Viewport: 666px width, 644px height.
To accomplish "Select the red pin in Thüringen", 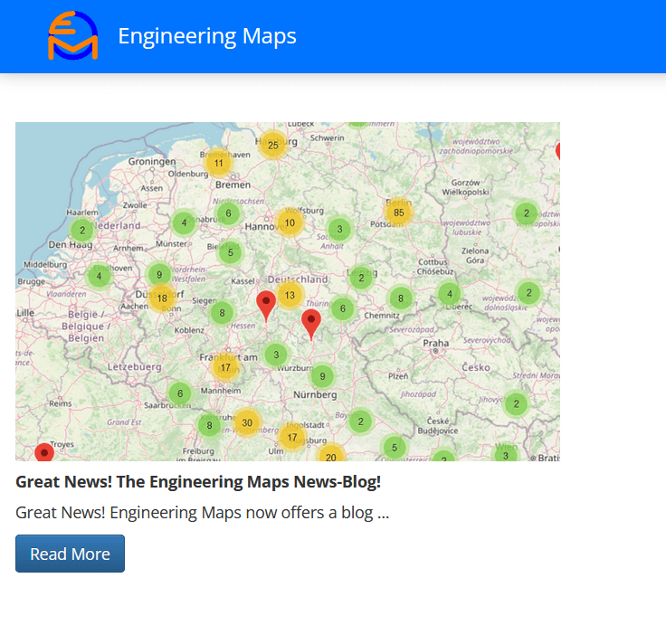I will coord(311,321).
